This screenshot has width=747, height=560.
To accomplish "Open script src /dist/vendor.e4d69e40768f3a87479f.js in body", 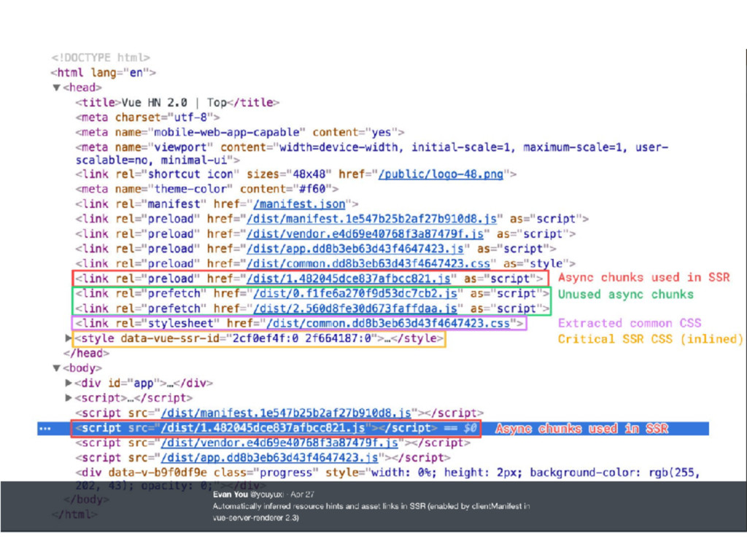I will (x=279, y=443).
